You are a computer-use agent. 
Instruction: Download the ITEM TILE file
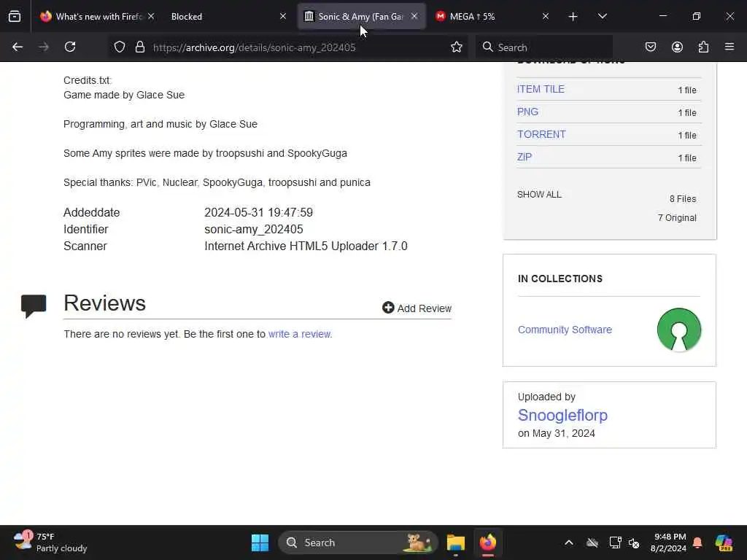(541, 89)
